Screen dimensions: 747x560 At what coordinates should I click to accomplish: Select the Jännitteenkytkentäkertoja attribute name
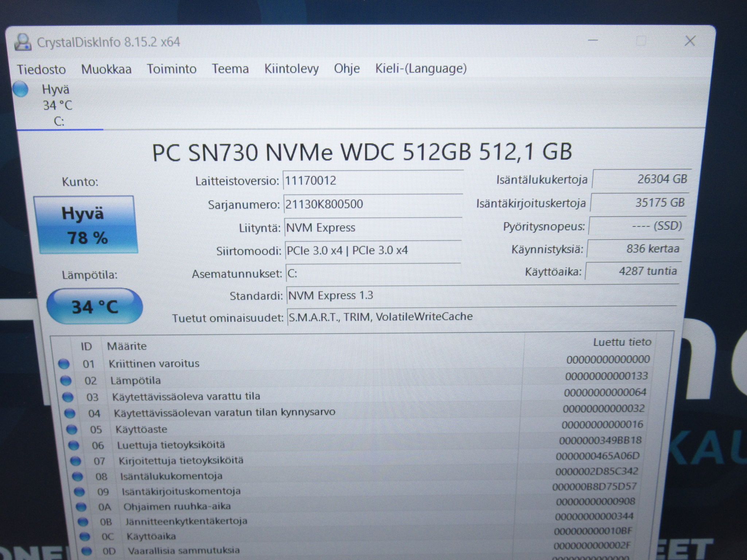[x=186, y=521]
